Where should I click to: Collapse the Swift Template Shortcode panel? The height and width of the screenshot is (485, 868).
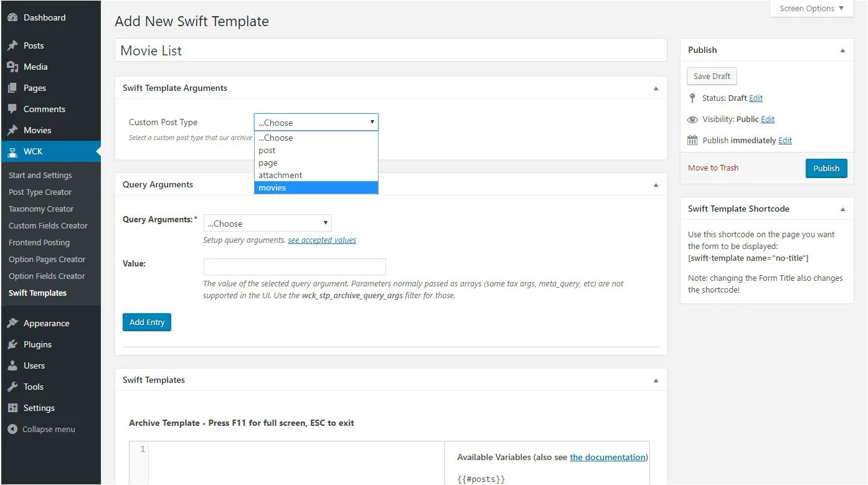pyautogui.click(x=842, y=209)
